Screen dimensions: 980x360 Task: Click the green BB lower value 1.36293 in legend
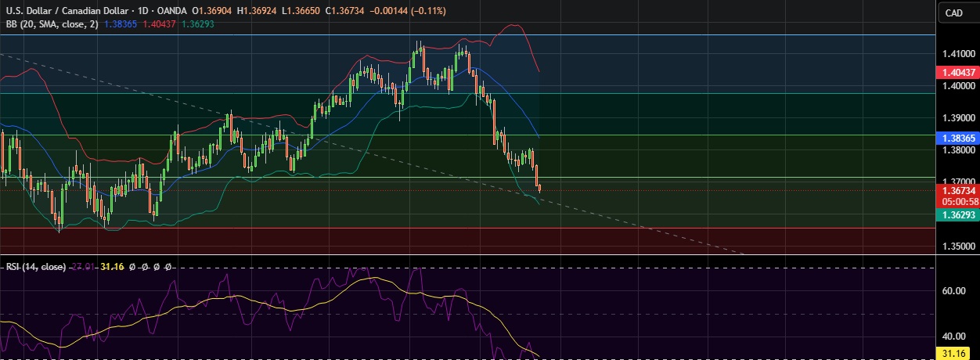click(198, 24)
